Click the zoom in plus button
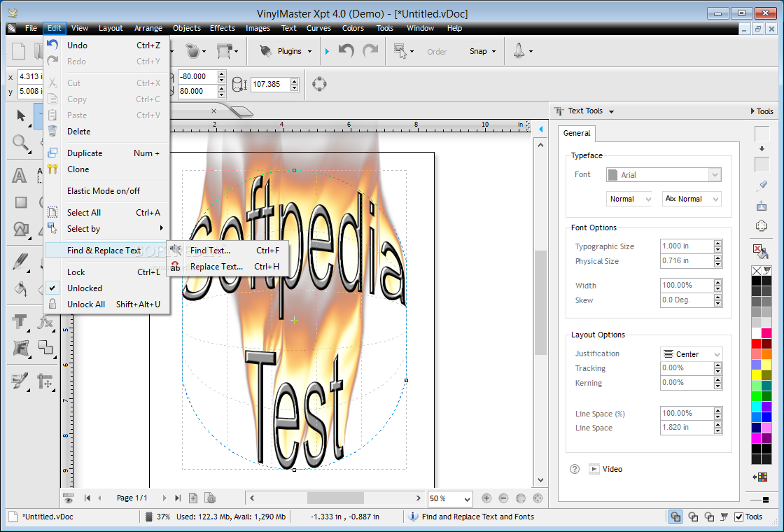 [x=486, y=498]
